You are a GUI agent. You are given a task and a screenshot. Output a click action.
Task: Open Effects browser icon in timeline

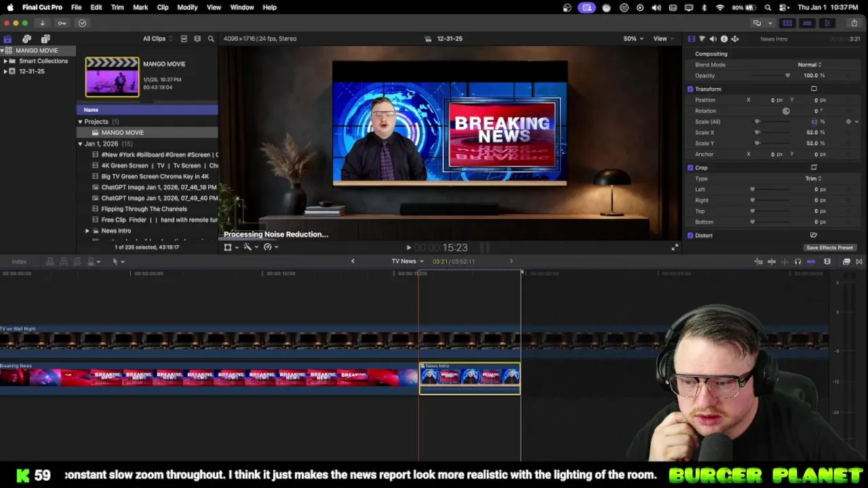(846, 262)
